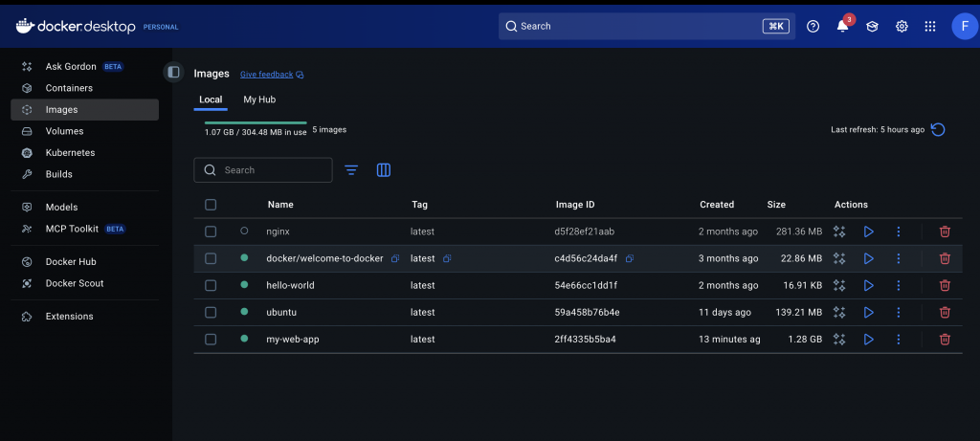
Task: Open the filter images icon
Action: (x=351, y=170)
